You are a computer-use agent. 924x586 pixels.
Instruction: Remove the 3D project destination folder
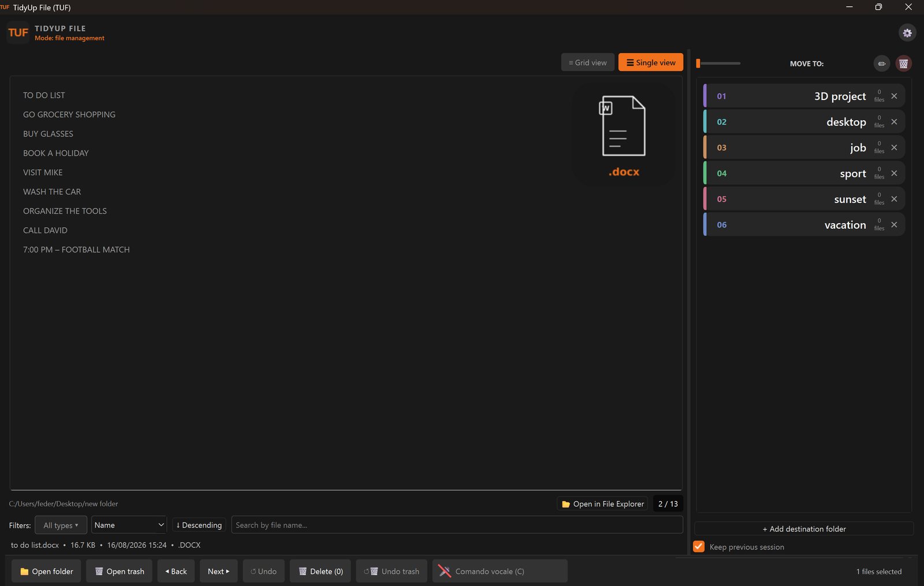click(894, 96)
